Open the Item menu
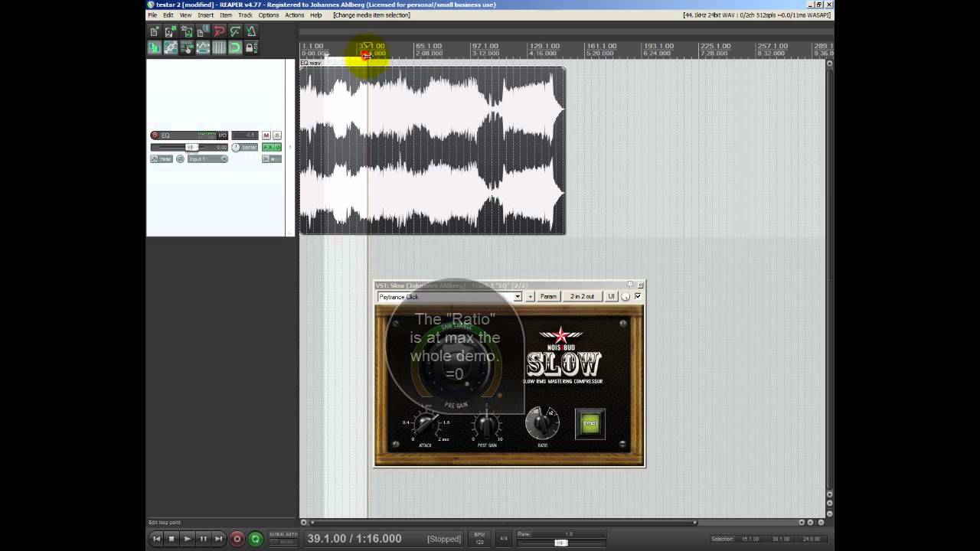980x551 pixels. click(x=226, y=15)
